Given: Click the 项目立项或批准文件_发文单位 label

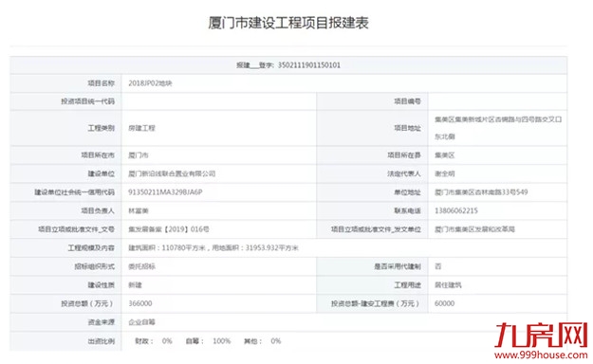Looking at the screenshot, I should coord(376,229).
